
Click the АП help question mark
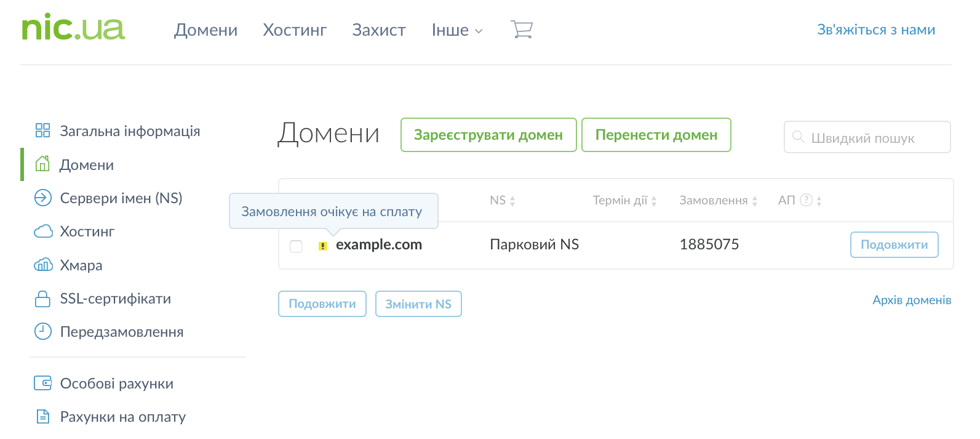point(806,200)
